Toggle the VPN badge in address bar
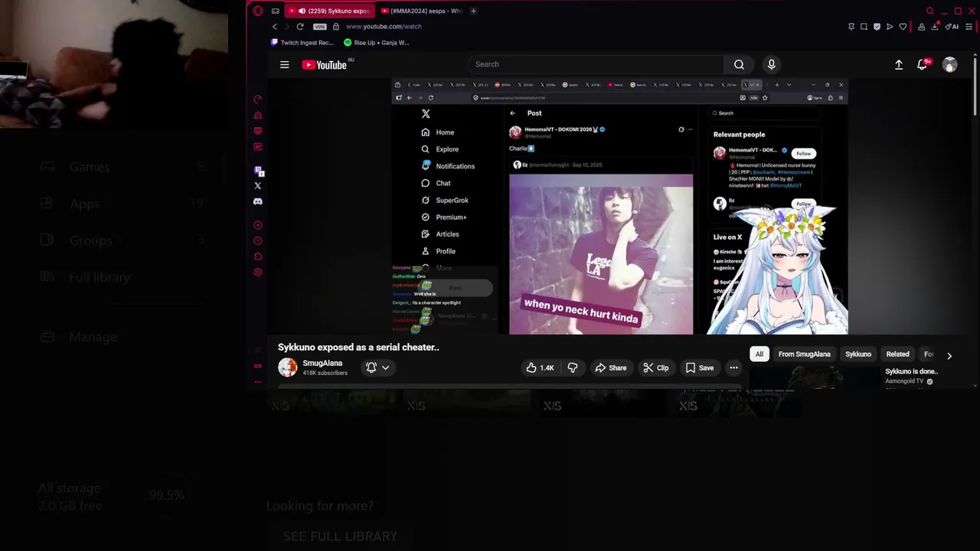This screenshot has width=980, height=551. click(319, 27)
